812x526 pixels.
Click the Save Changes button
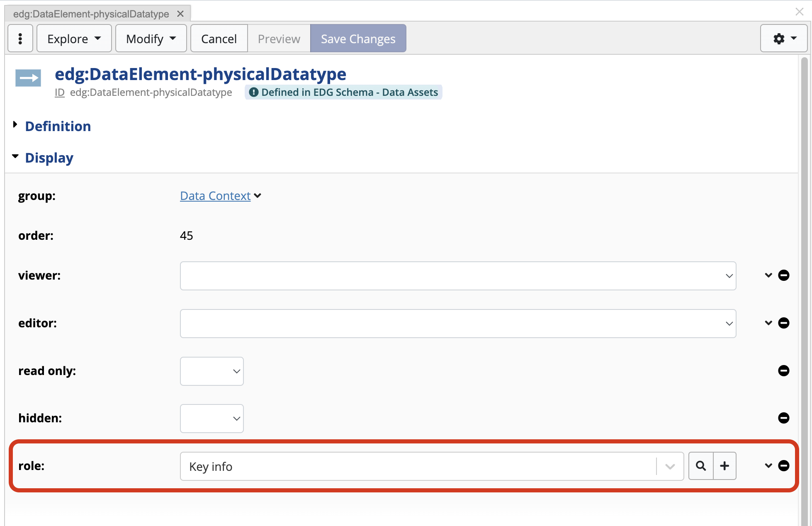358,38
